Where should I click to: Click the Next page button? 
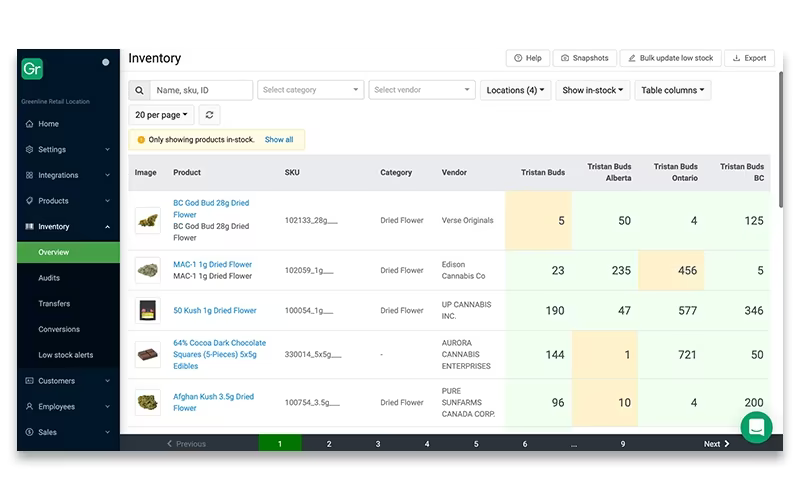coord(716,444)
